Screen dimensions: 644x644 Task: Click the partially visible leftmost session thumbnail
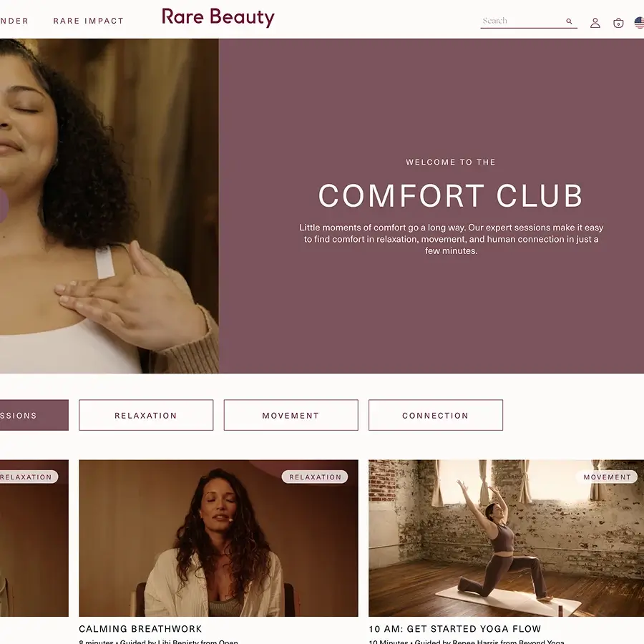point(34,538)
